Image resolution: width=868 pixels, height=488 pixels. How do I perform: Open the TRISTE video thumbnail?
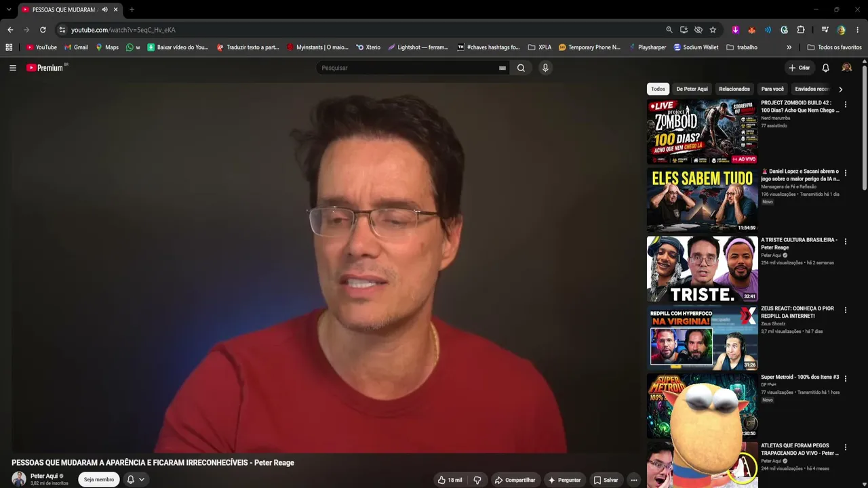pyautogui.click(x=702, y=268)
